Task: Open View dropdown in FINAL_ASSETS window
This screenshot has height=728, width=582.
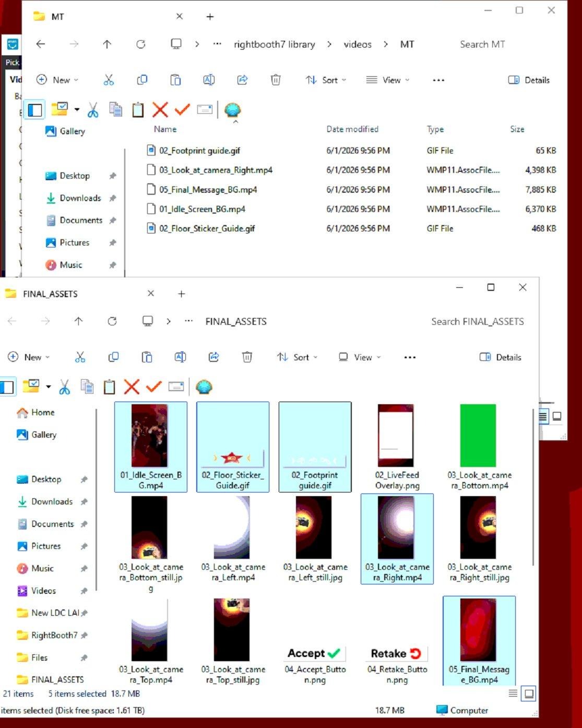Action: tap(360, 357)
